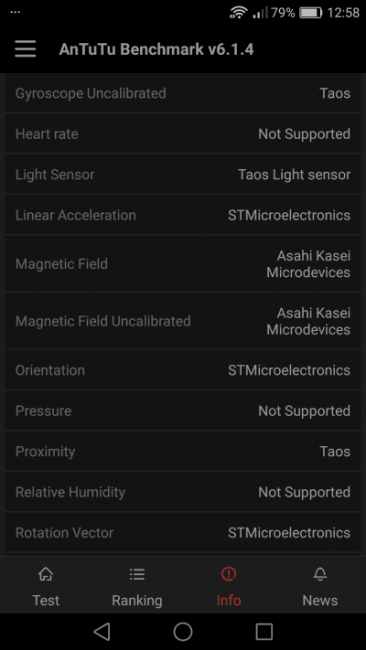Tap the Test home icon
Screen dimensions: 366x650
click(46, 574)
